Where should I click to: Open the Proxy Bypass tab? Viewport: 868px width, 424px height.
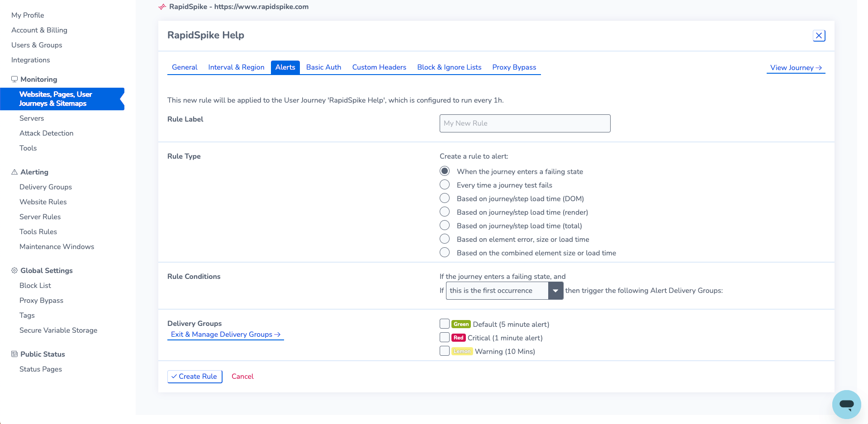514,67
